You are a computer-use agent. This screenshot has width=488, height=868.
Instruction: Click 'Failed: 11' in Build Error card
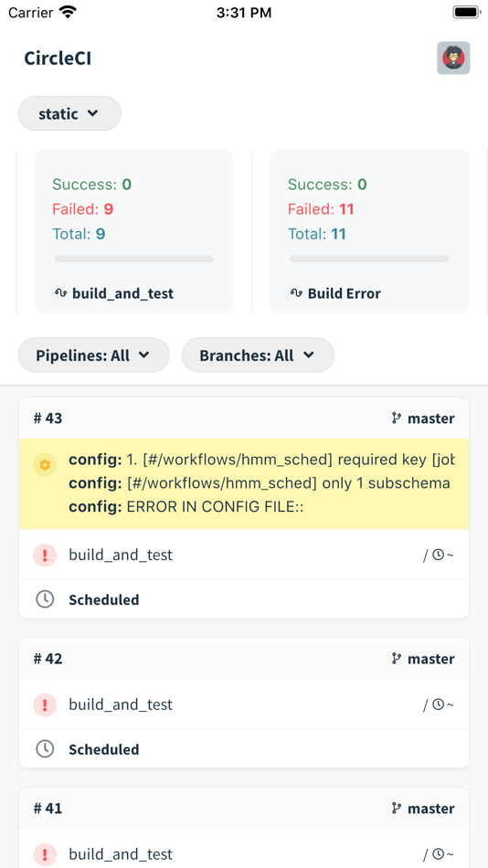click(321, 209)
